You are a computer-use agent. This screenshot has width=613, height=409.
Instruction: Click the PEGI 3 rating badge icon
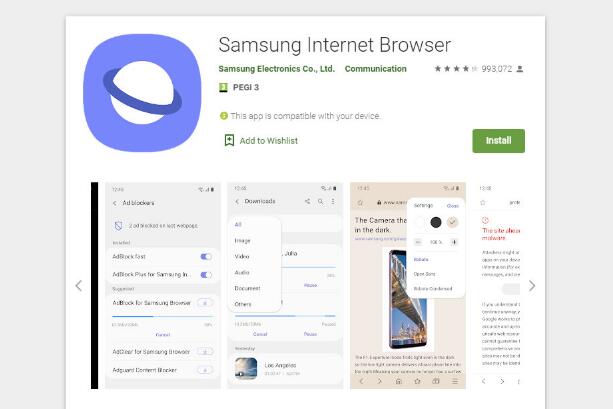click(223, 88)
